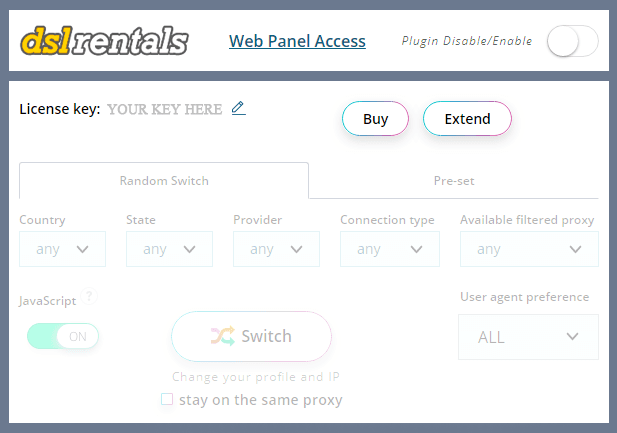
Task: Click the pencil edit icon beside license key
Action: pyautogui.click(x=238, y=108)
